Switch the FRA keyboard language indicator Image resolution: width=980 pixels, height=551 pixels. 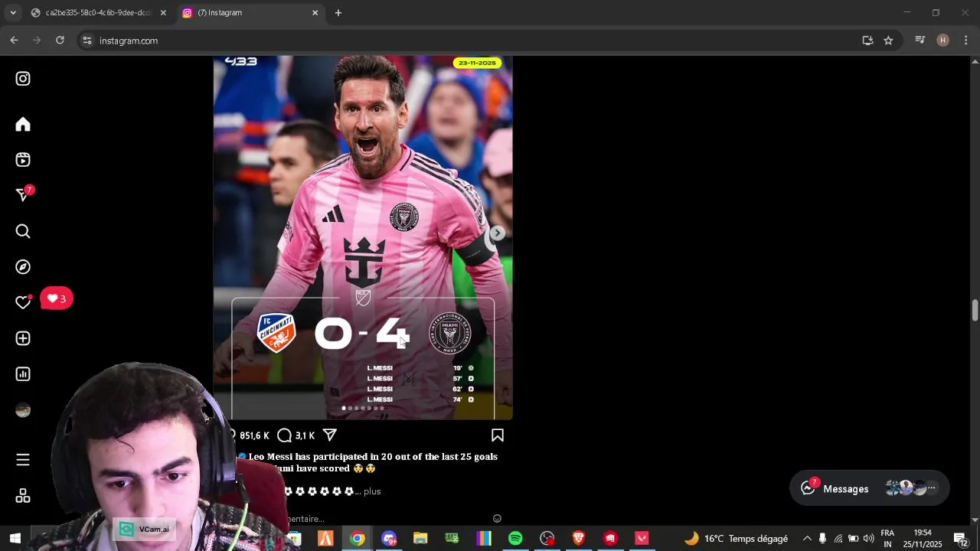(x=887, y=539)
